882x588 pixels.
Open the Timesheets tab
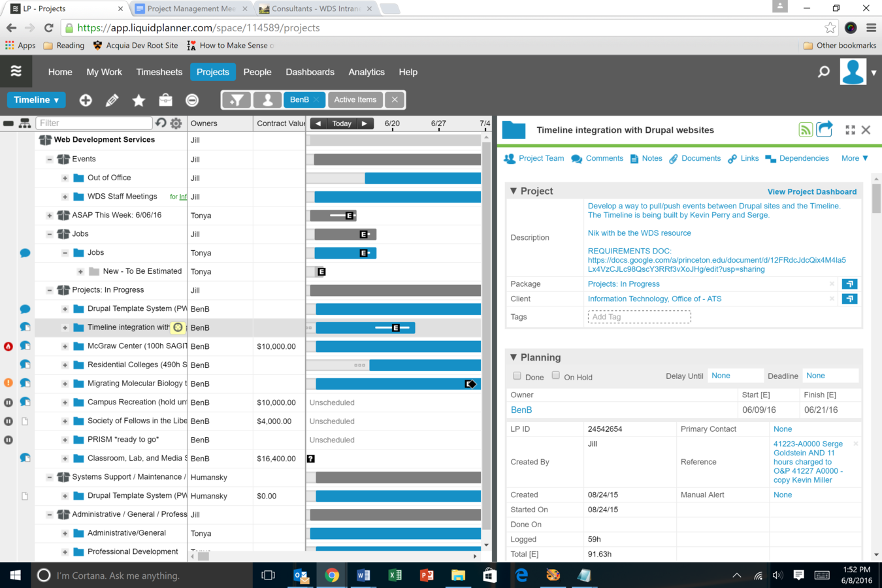point(159,72)
